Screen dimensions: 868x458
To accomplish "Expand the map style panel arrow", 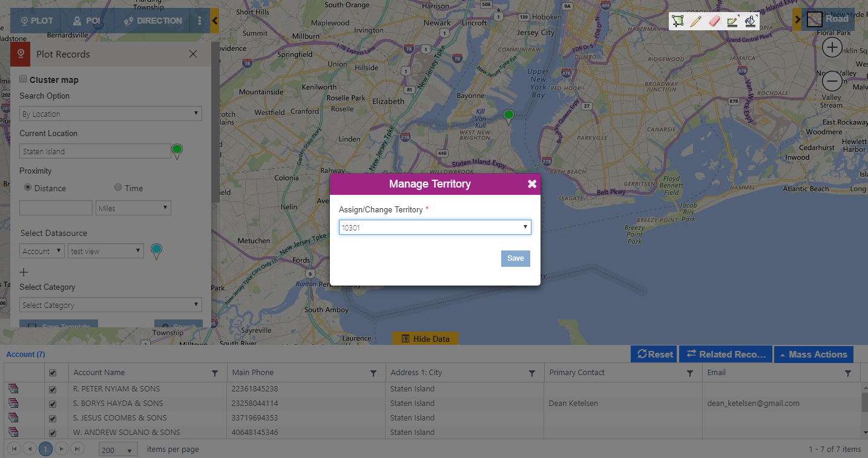I will click(x=797, y=19).
